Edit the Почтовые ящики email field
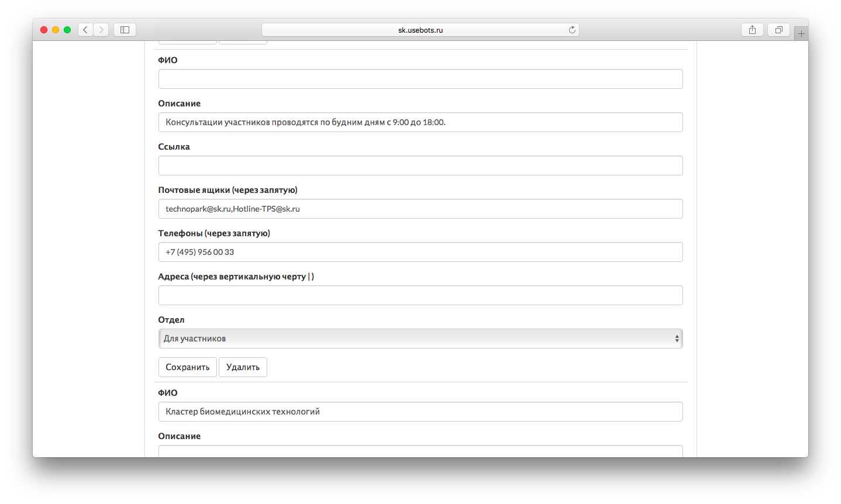The height and width of the screenshot is (504, 841). click(420, 209)
